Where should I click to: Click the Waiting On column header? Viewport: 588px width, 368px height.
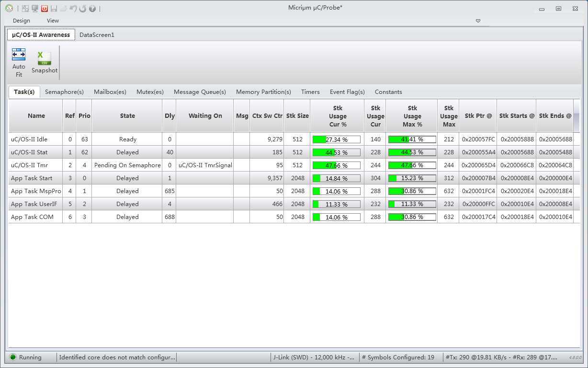click(x=205, y=116)
